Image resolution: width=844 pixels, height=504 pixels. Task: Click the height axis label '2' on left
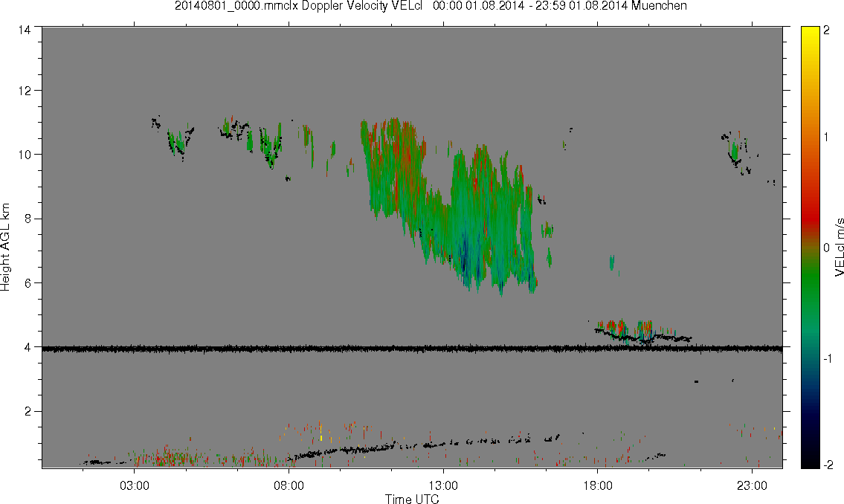click(28, 412)
